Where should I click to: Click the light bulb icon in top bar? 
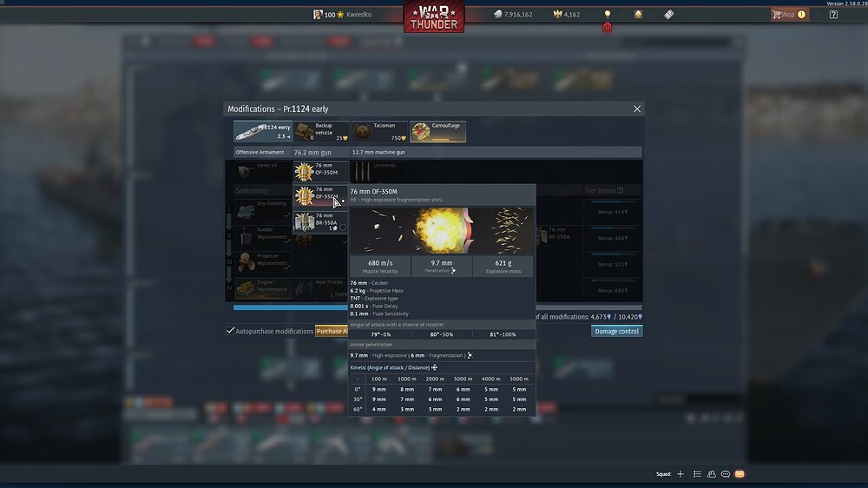click(x=608, y=14)
